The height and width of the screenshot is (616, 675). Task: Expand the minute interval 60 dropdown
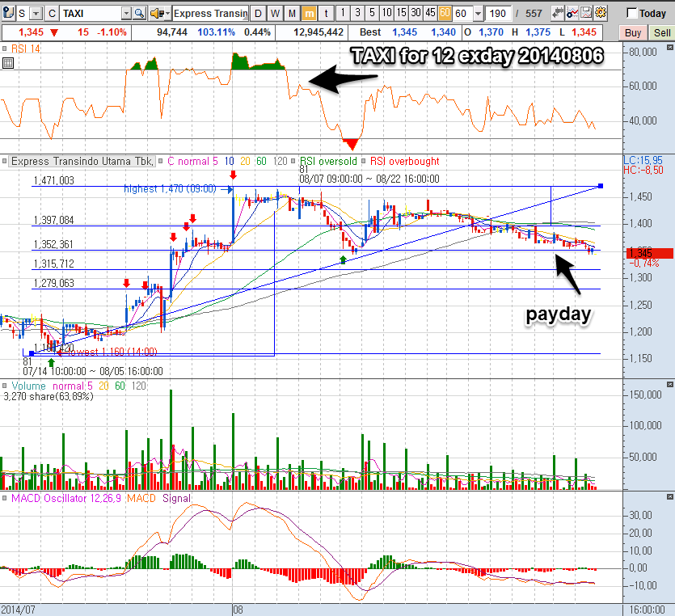pyautogui.click(x=478, y=14)
